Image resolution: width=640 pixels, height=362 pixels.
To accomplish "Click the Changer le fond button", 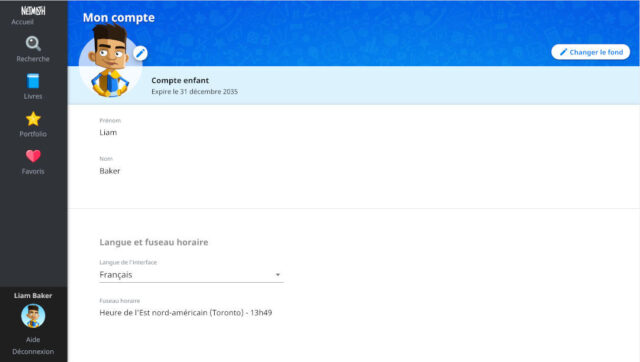I will click(591, 52).
